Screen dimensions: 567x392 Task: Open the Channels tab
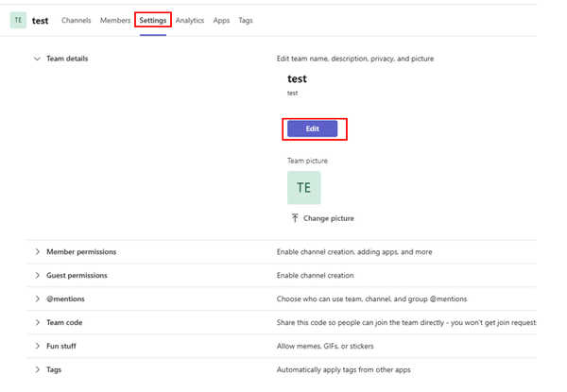(76, 20)
